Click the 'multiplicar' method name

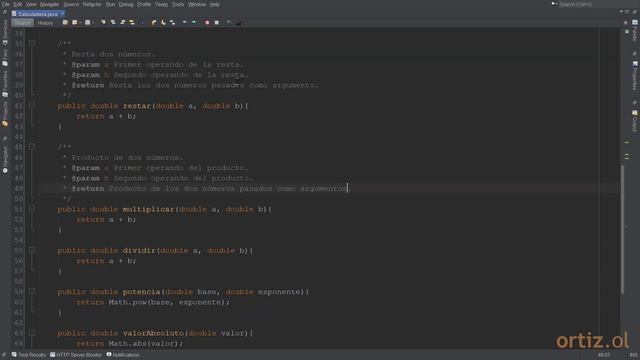(x=149, y=209)
